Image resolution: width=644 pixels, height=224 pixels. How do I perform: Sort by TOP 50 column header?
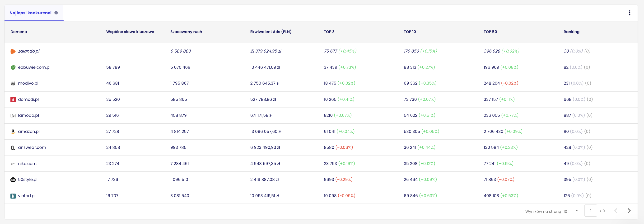click(x=490, y=32)
